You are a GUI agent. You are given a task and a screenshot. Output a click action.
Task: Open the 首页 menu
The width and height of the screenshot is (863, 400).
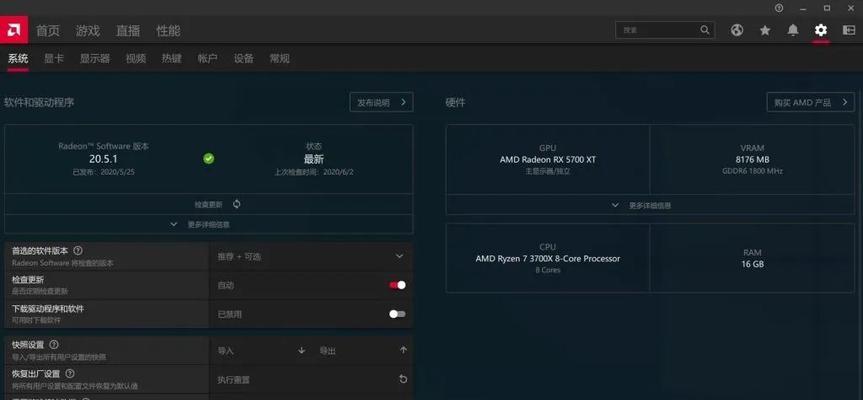pos(48,31)
